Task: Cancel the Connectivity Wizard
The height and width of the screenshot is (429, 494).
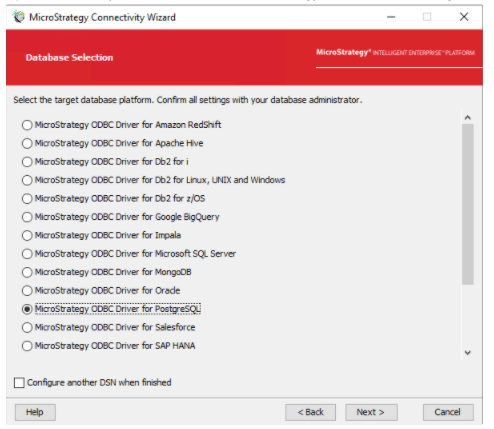Action: (448, 412)
